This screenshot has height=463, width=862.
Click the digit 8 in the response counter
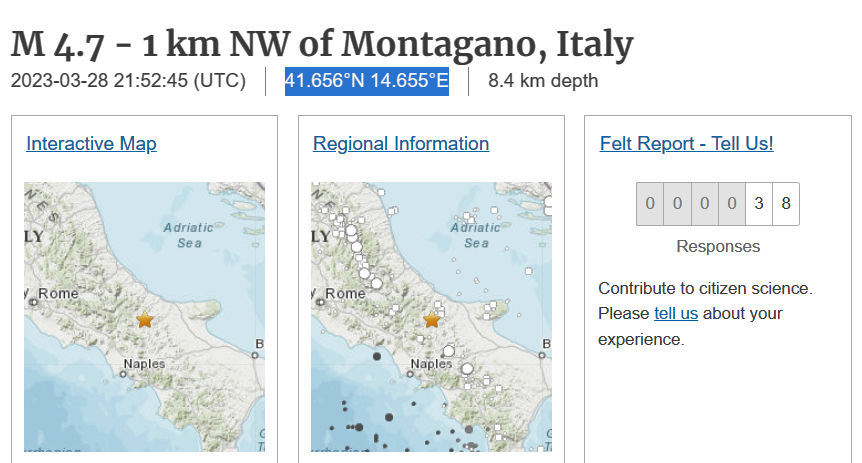[x=786, y=204]
